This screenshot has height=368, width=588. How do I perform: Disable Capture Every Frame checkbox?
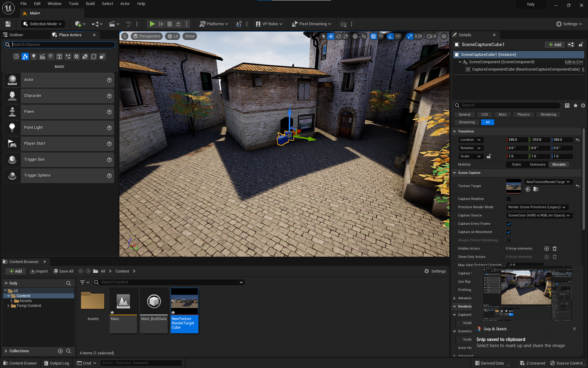[x=509, y=224]
